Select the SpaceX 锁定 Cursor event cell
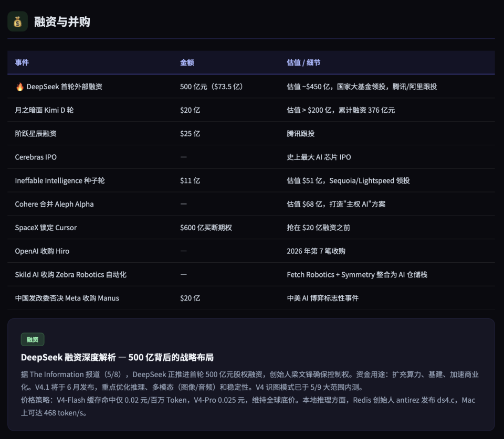The image size is (504, 439). (46, 228)
